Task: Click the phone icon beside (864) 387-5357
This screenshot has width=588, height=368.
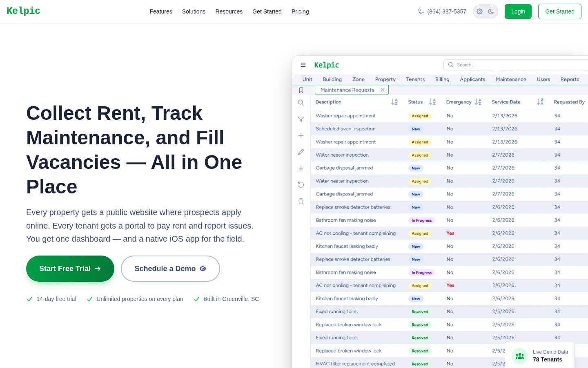Action: [x=421, y=11]
